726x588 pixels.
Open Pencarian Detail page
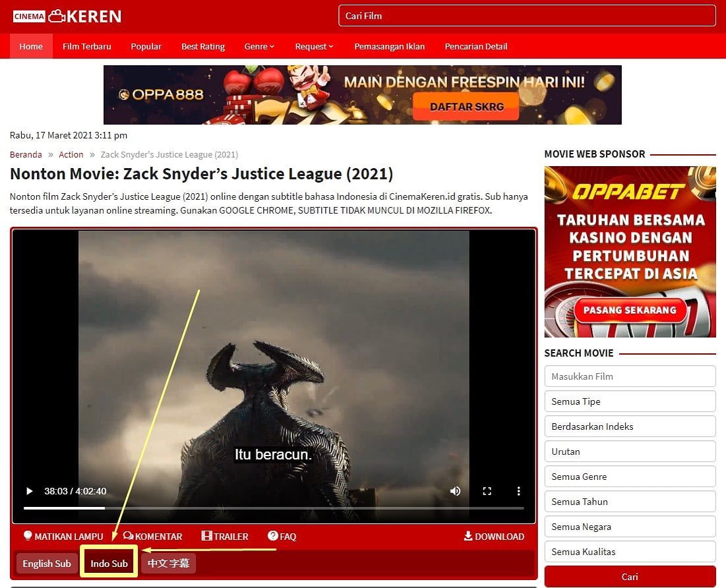click(476, 46)
